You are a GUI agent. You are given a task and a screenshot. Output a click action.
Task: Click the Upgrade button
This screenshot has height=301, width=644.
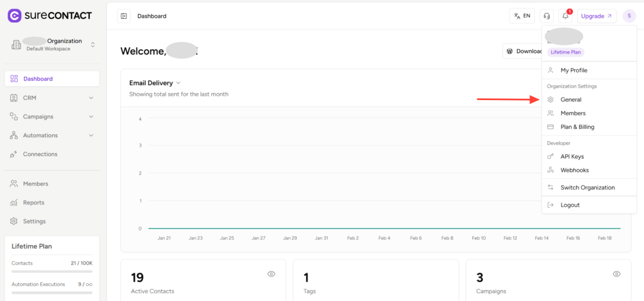[x=596, y=16]
